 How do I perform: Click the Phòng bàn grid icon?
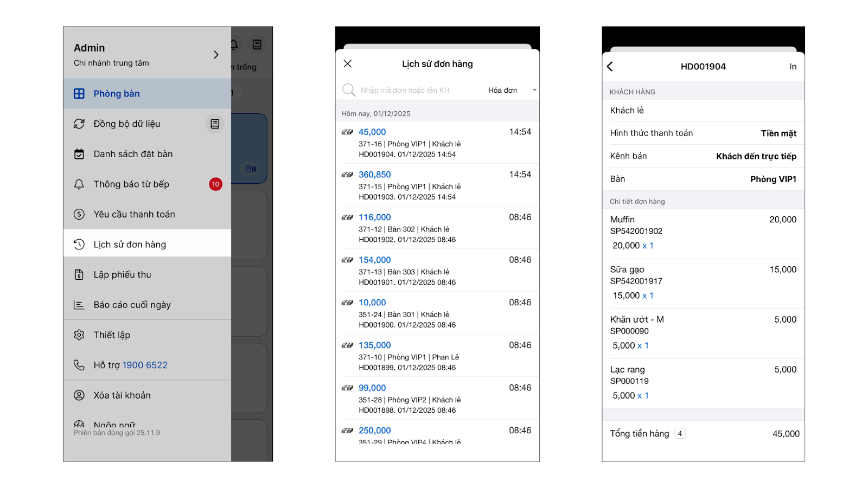pyautogui.click(x=79, y=94)
